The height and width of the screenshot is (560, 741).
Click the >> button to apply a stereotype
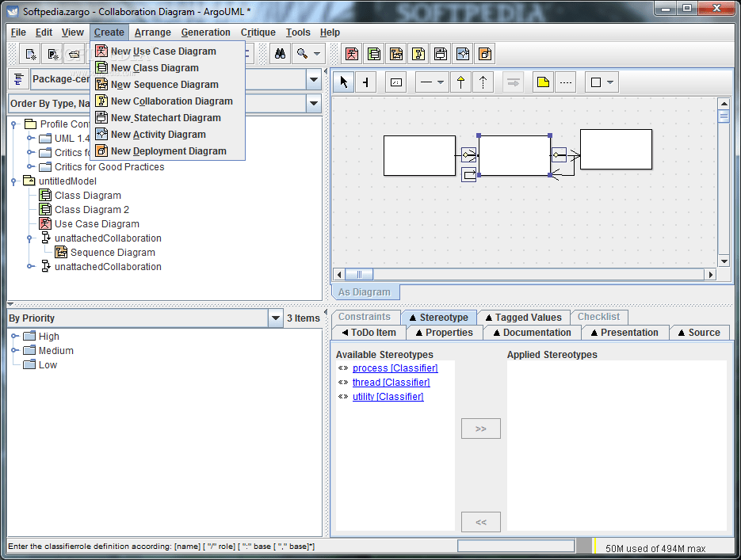[x=480, y=428]
